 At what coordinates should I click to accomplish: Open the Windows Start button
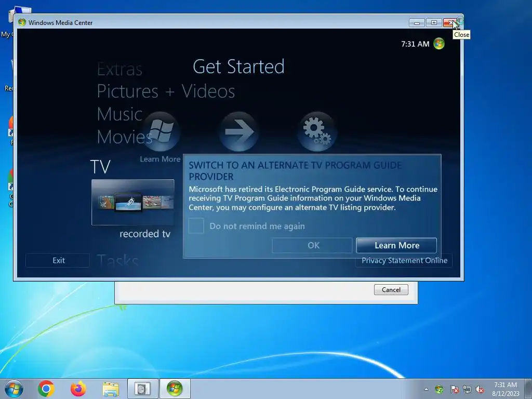pos(14,389)
